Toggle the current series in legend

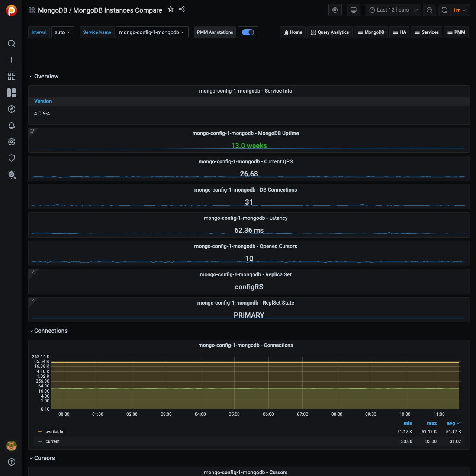click(52, 441)
